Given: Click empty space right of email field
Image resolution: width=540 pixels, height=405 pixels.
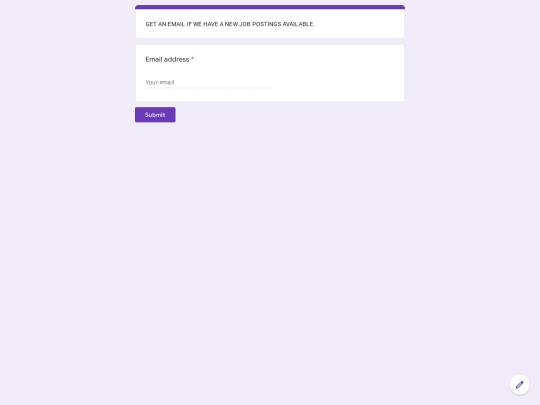Looking at the screenshot, I should [x=336, y=82].
